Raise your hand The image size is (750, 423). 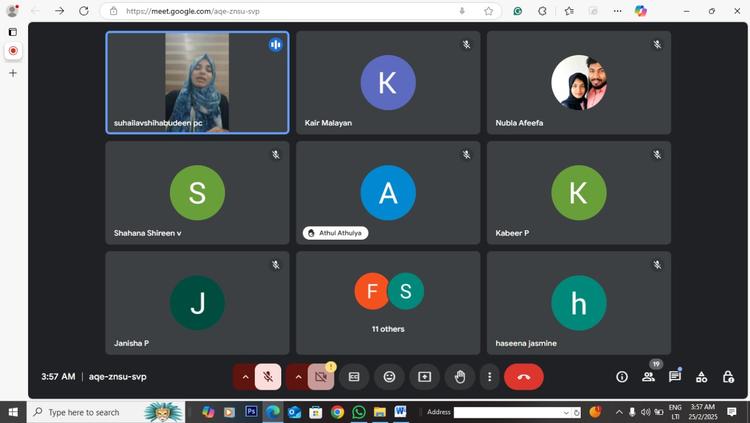[x=460, y=377]
